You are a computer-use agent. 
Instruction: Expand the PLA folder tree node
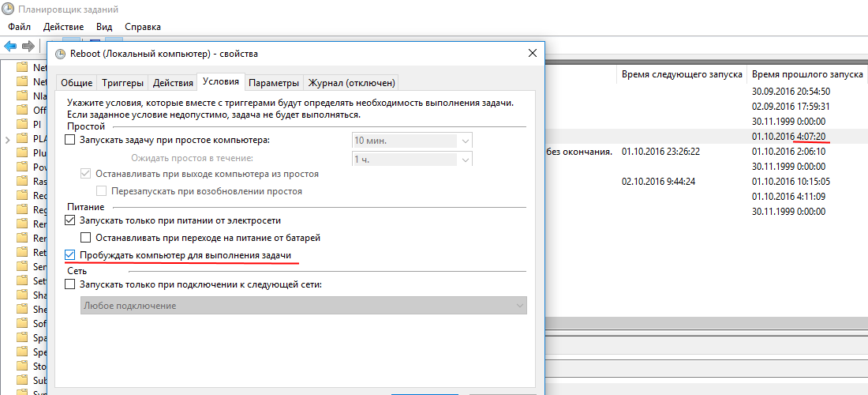[8, 139]
